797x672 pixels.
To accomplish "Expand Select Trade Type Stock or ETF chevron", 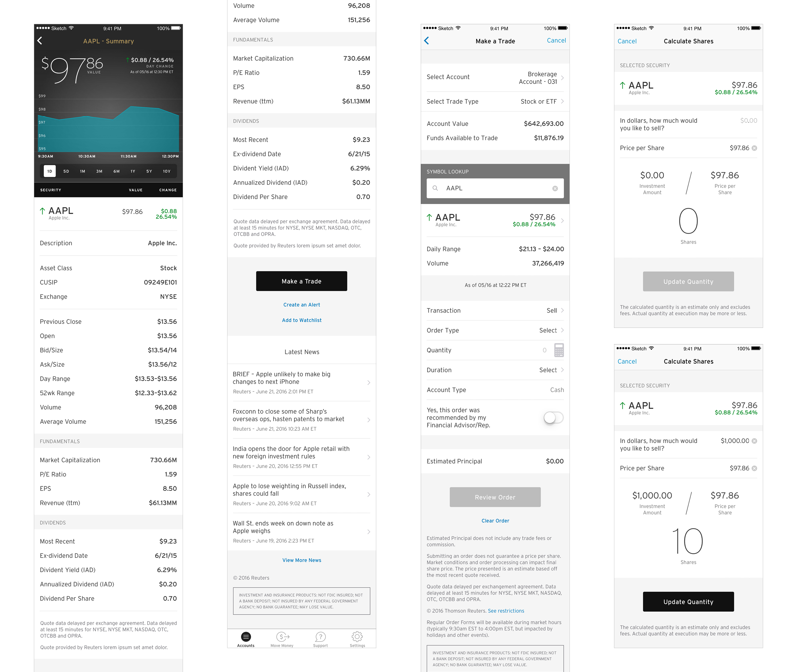I will [562, 101].
